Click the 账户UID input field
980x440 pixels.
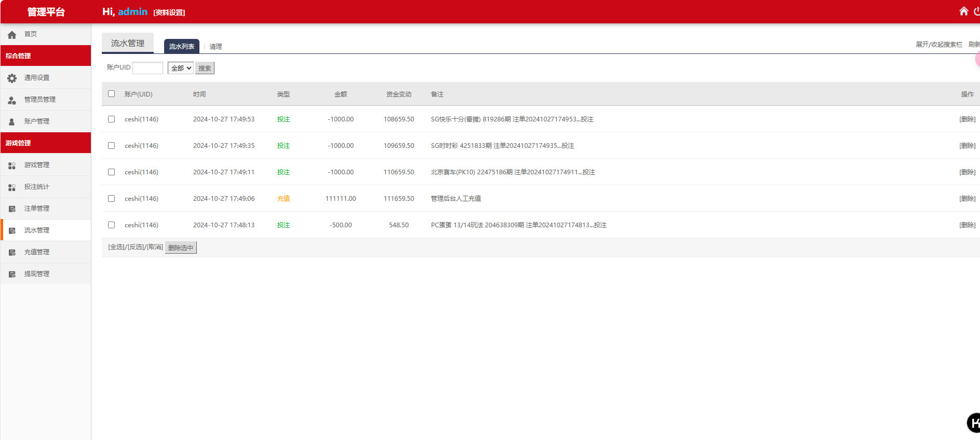tap(147, 68)
